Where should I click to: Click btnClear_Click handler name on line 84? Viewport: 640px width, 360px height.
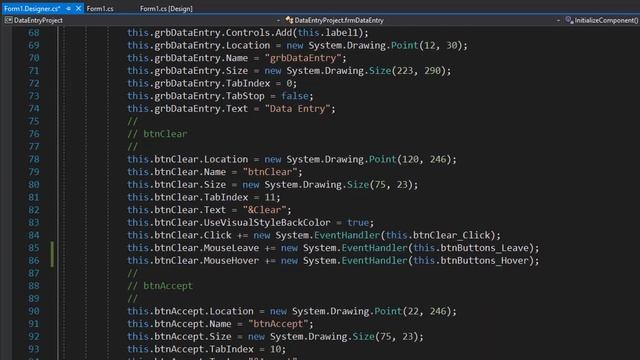[x=451, y=235]
